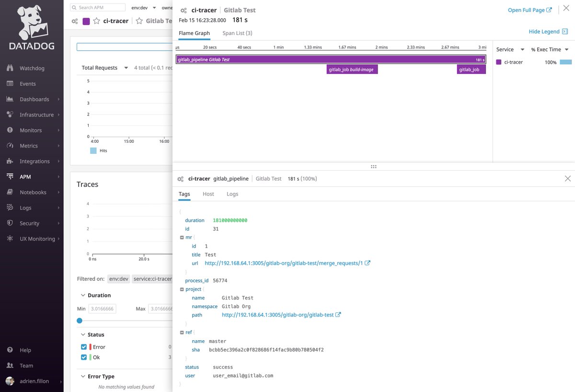Select the gitlab_pipeline Gitlab Test span bar

[x=331, y=59]
